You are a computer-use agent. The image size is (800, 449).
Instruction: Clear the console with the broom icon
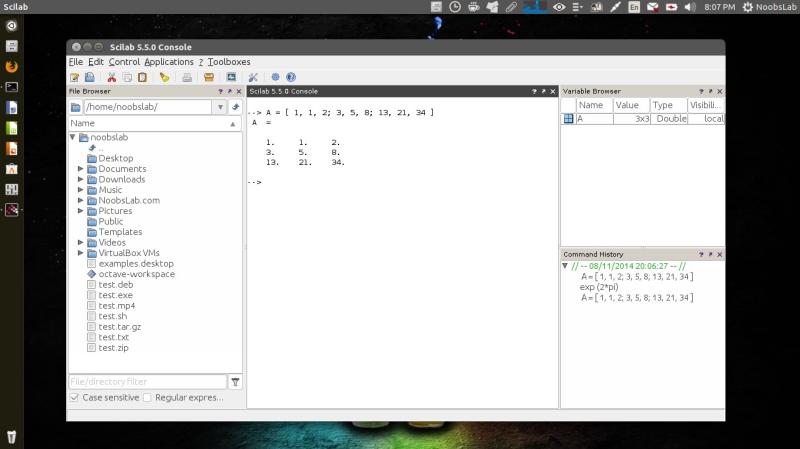click(x=164, y=78)
